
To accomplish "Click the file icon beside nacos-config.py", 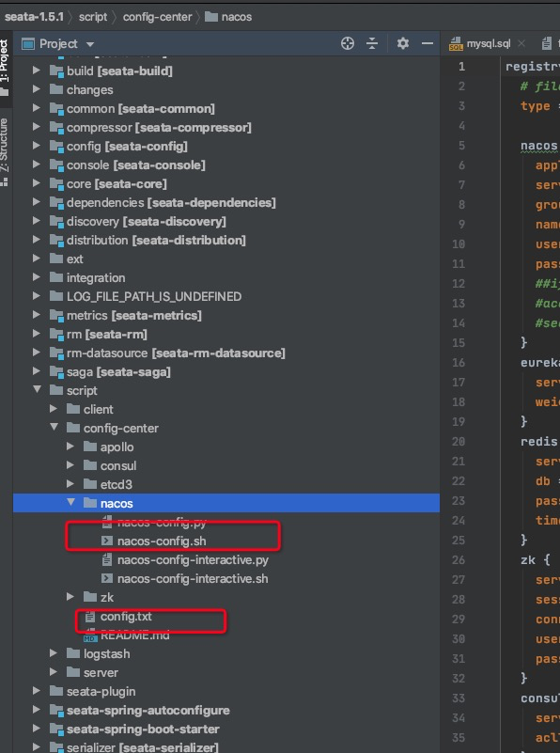I will point(105,522).
